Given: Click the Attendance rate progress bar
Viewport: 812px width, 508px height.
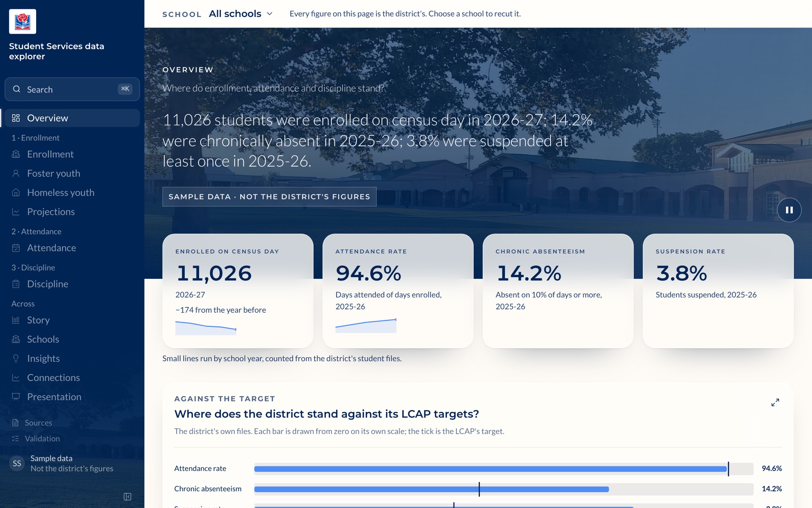Looking at the screenshot, I should [x=503, y=469].
